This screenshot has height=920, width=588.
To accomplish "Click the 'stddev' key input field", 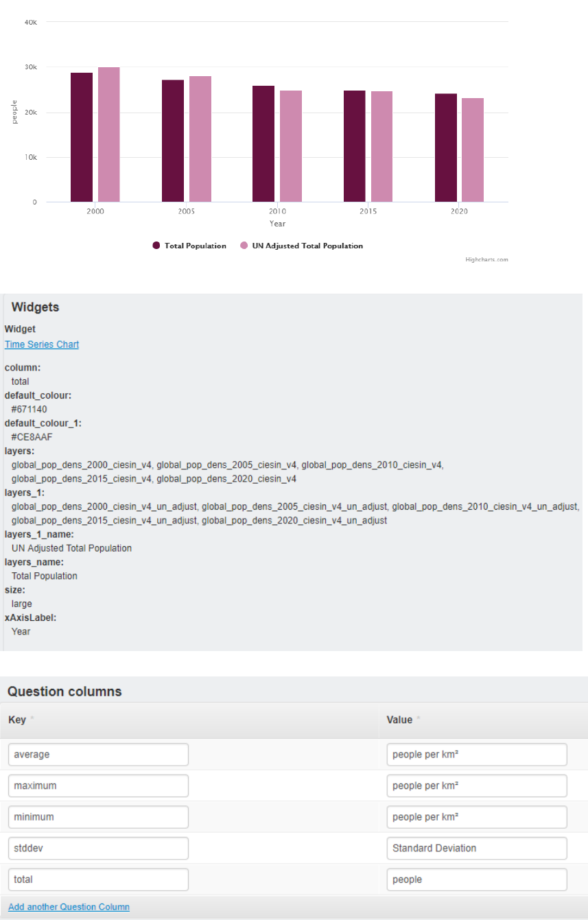I will pos(98,848).
